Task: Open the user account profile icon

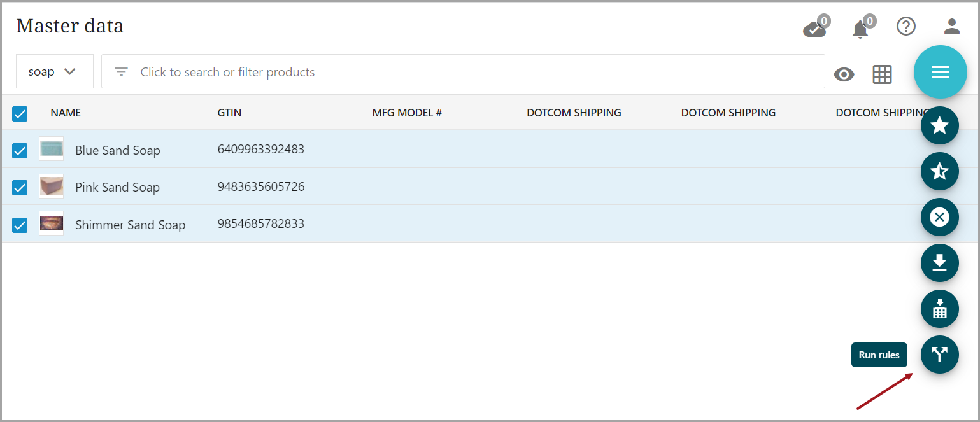Action: point(951,26)
